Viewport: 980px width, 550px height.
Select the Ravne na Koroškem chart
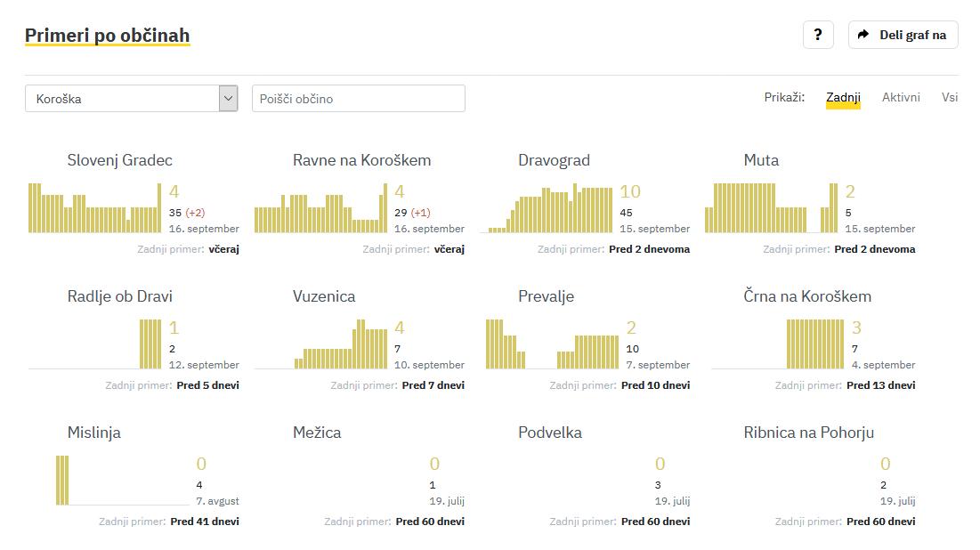click(320, 208)
